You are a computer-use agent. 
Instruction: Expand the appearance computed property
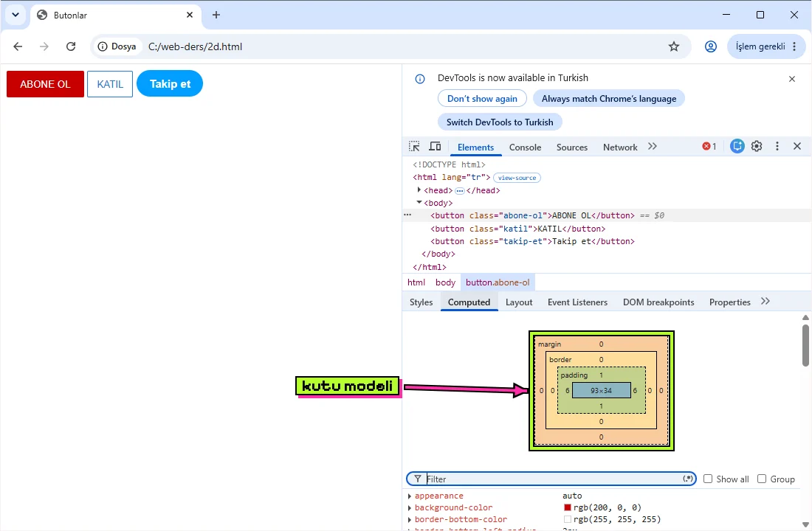pos(410,496)
